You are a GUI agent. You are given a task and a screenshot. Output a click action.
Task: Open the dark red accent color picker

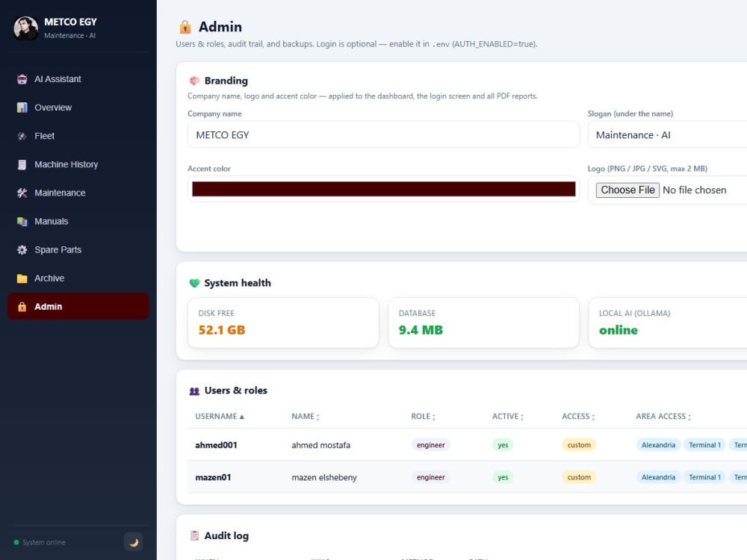click(x=383, y=189)
